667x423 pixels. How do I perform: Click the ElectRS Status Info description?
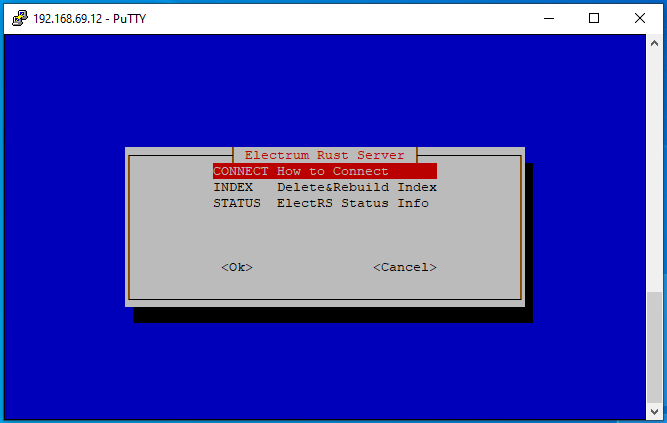click(353, 203)
